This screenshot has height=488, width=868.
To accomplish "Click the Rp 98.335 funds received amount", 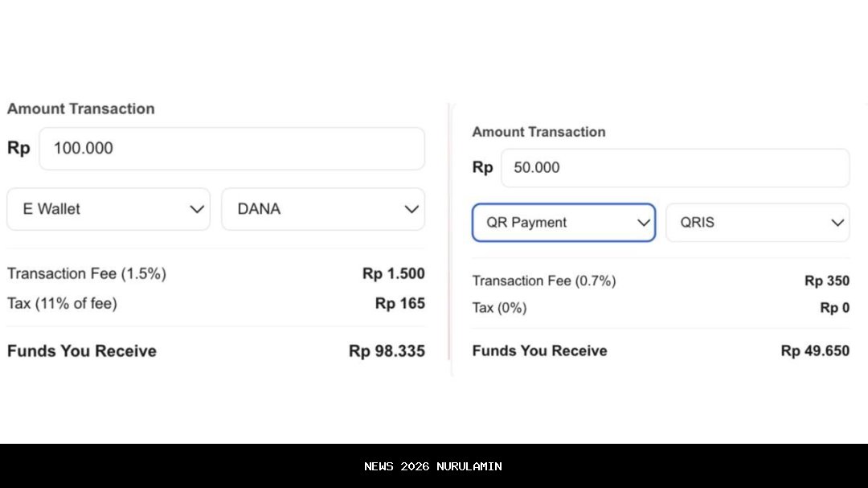I will tap(387, 351).
